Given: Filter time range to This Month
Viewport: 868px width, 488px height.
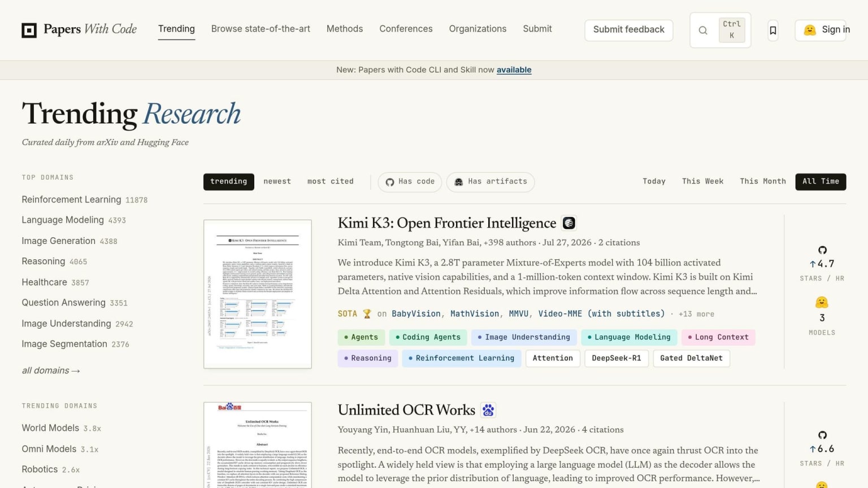Looking at the screenshot, I should coord(763,181).
